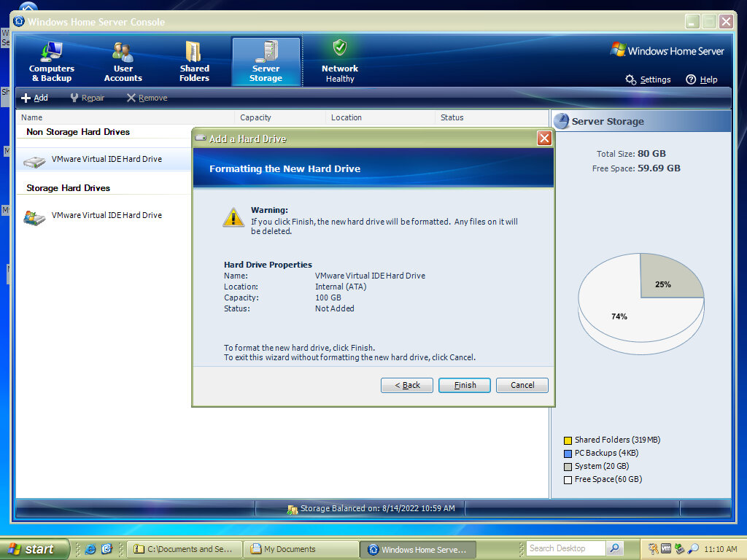Click the Shared Folders yellow legend swatch

point(568,440)
